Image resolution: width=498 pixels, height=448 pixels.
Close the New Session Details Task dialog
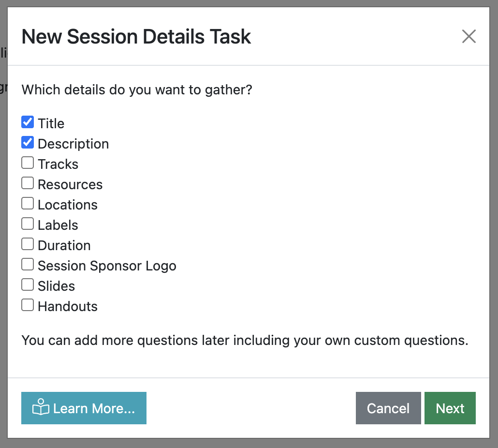[x=469, y=36]
